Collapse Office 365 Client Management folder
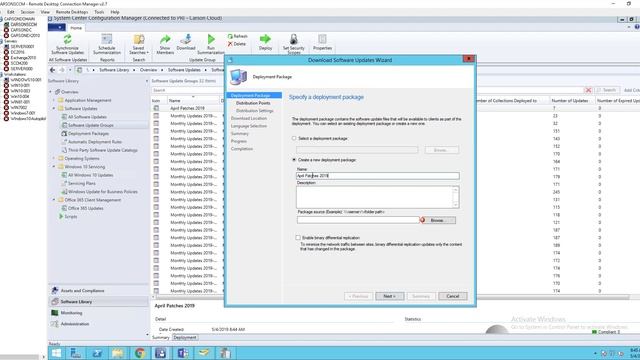 click(54, 200)
